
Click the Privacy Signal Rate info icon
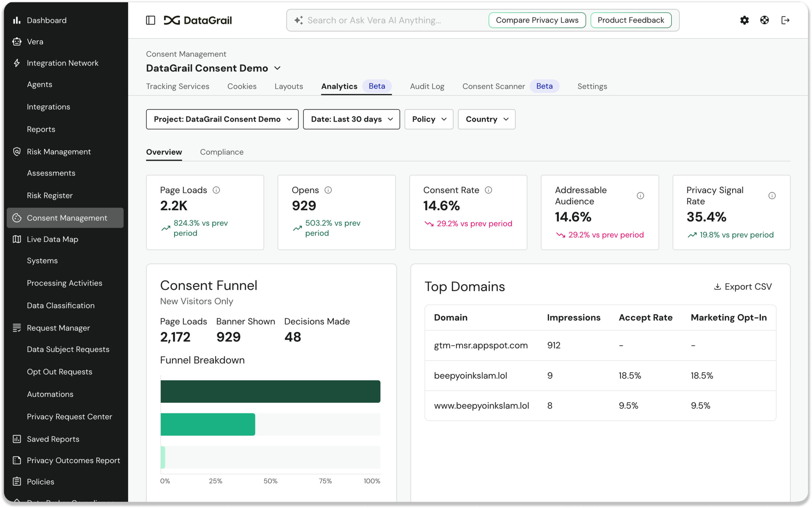(x=772, y=196)
